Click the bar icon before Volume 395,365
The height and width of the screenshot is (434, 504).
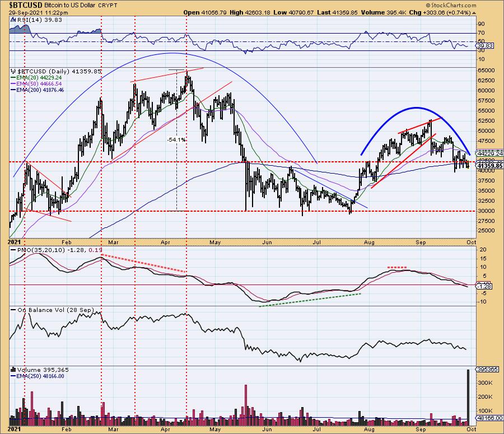(13, 370)
